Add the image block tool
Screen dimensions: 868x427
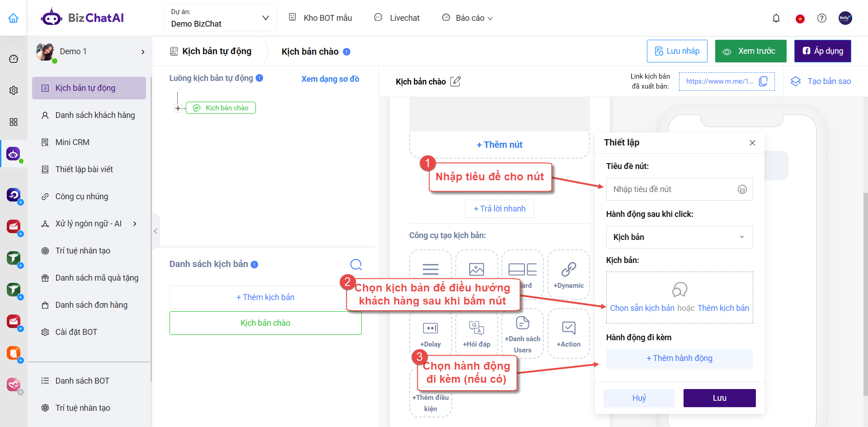pyautogui.click(x=476, y=269)
